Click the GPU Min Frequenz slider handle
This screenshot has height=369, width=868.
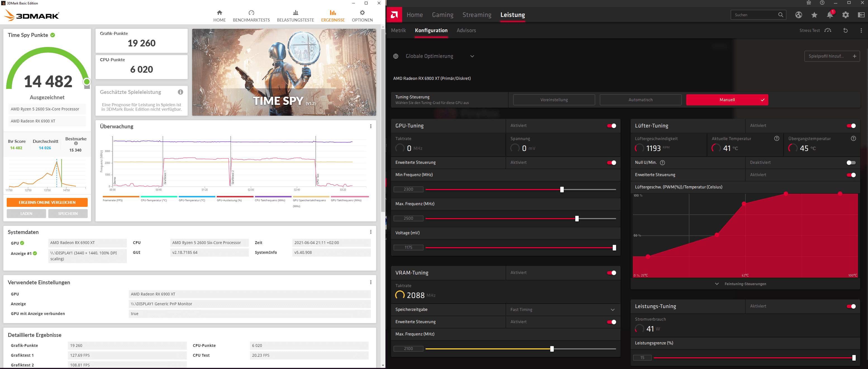coord(562,190)
